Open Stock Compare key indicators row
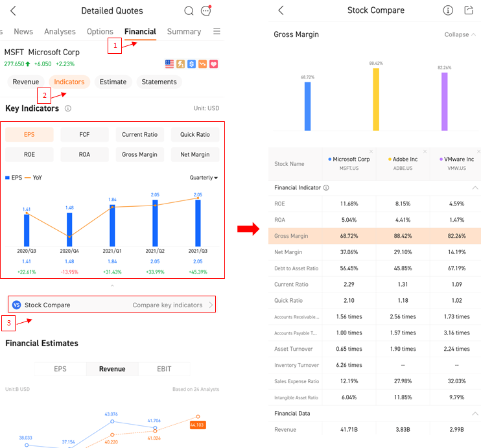Image resolution: width=481 pixels, height=448 pixels. point(112,305)
